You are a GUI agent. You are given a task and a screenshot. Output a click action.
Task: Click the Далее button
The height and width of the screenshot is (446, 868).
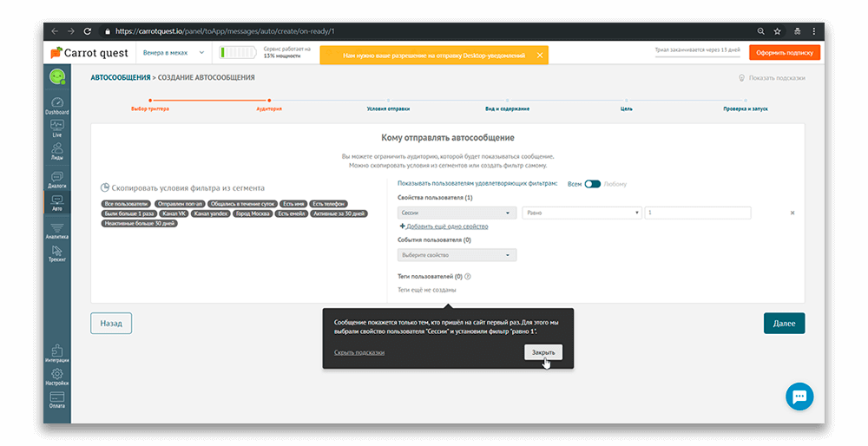click(785, 324)
